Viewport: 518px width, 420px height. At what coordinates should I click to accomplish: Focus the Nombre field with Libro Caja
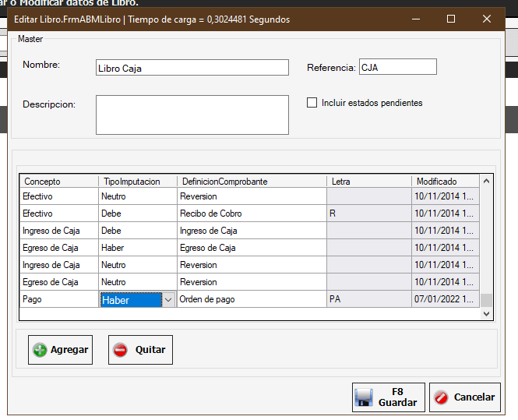pyautogui.click(x=192, y=68)
